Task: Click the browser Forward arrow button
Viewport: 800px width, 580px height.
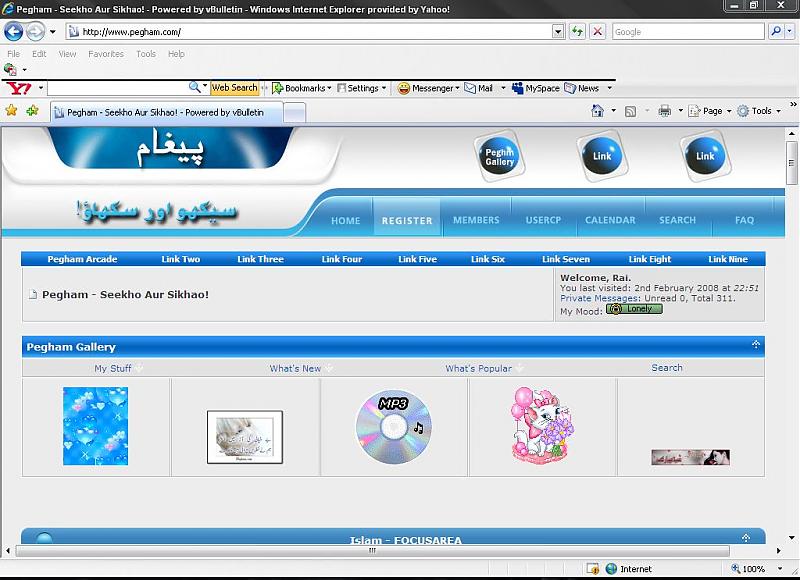Action: pyautogui.click(x=35, y=32)
